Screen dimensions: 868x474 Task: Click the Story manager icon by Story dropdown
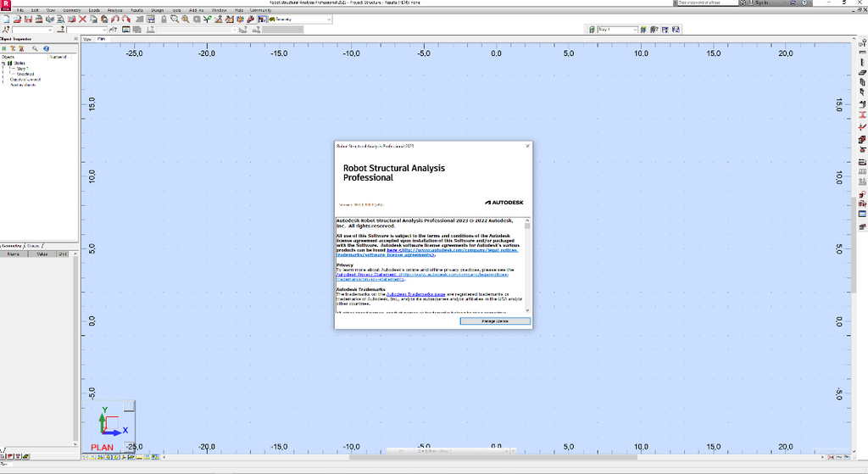pos(643,30)
